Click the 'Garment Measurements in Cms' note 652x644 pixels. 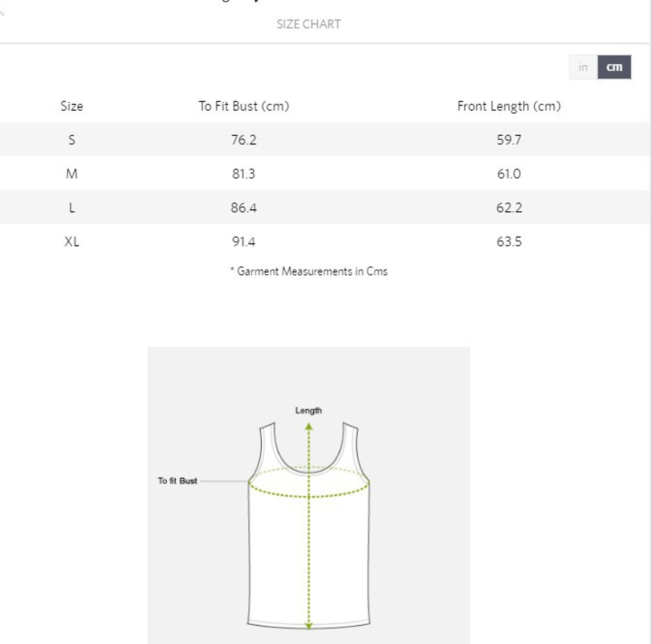point(309,271)
